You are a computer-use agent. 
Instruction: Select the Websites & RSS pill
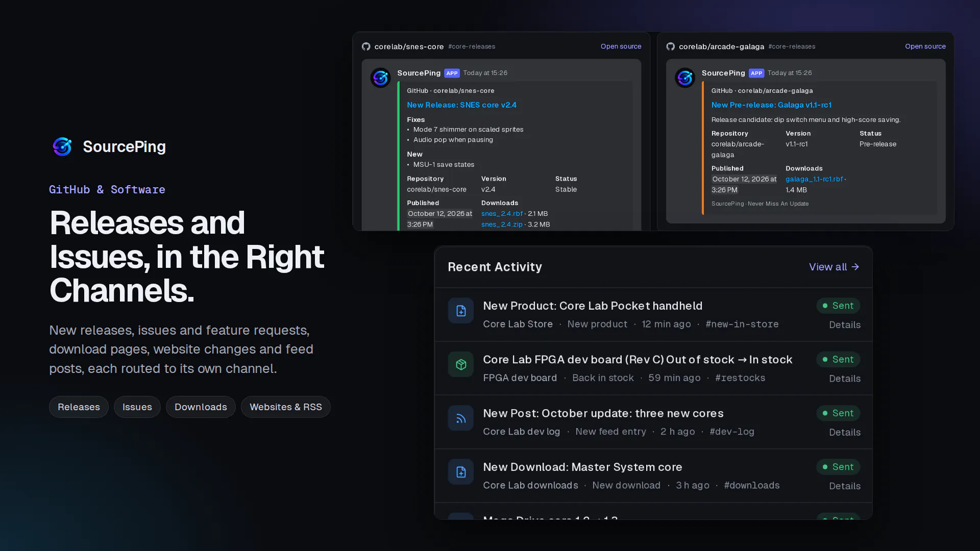click(286, 407)
